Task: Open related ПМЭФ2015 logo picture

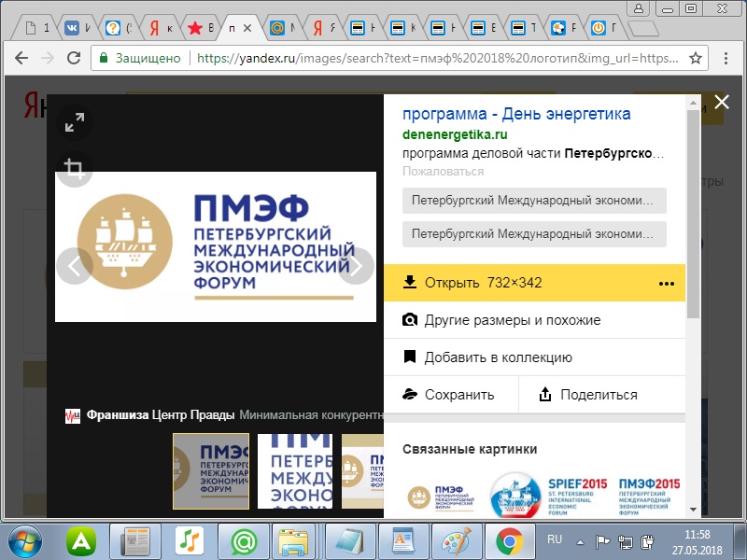Action: (649, 497)
